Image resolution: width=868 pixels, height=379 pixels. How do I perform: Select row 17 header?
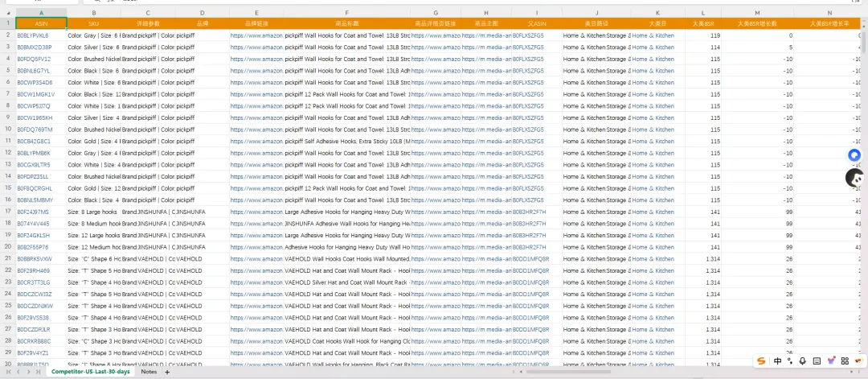8,212
